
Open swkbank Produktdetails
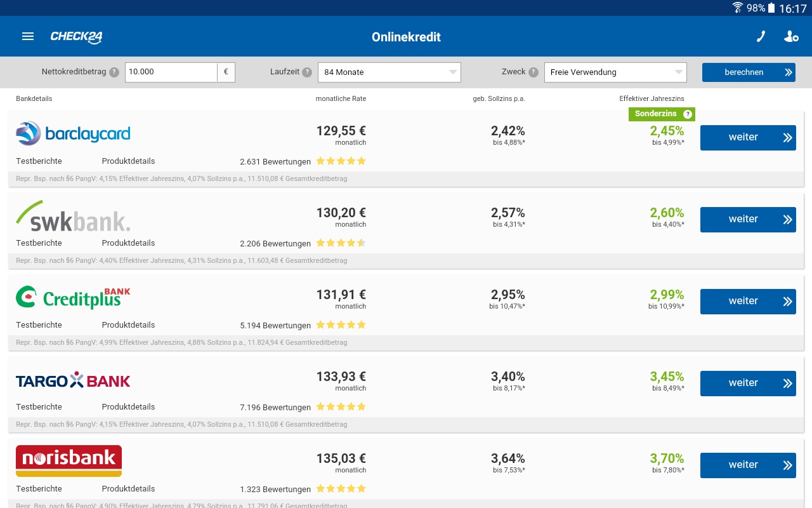pyautogui.click(x=128, y=243)
